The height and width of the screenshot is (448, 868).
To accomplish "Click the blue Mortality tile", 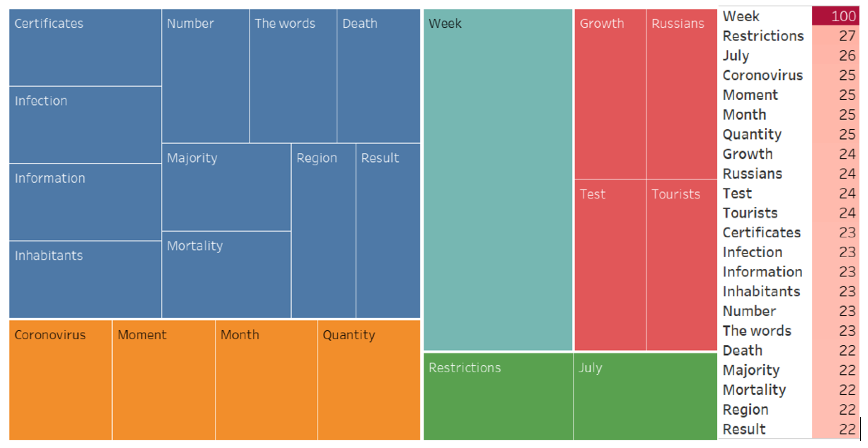I will tap(226, 274).
